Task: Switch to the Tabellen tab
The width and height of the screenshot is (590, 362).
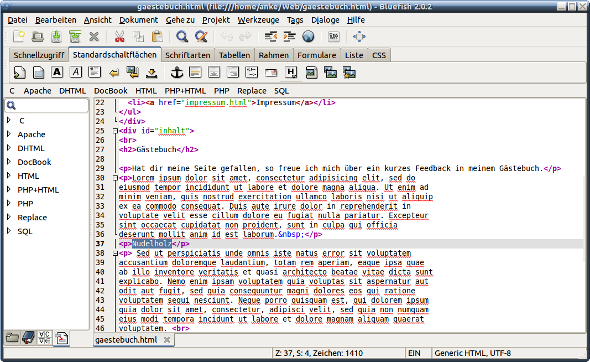Action: (234, 55)
